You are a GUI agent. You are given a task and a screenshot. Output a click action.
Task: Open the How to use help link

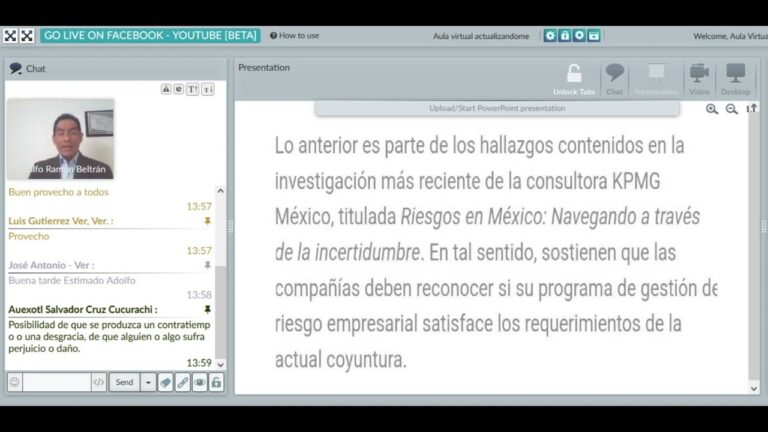(x=294, y=35)
